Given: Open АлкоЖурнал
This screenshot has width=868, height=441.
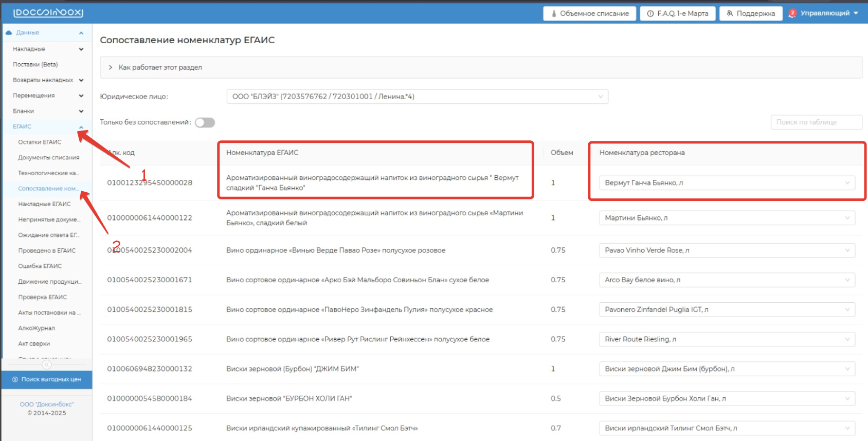Looking at the screenshot, I should point(37,328).
